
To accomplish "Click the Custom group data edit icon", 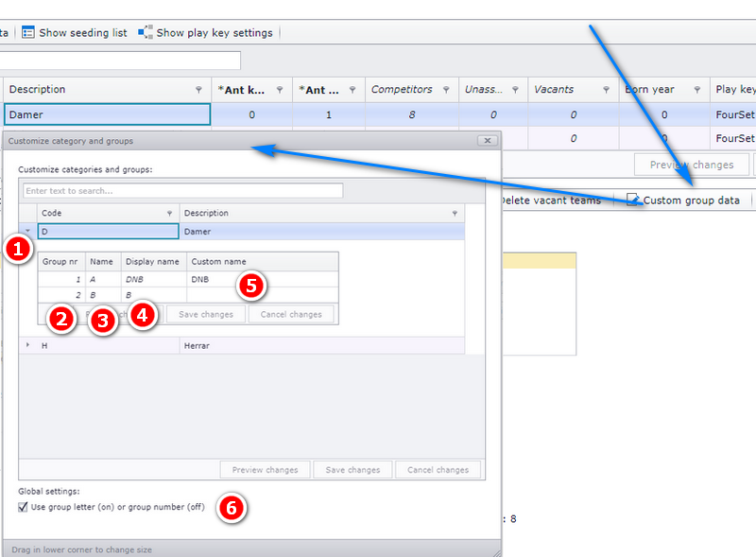I will point(632,200).
